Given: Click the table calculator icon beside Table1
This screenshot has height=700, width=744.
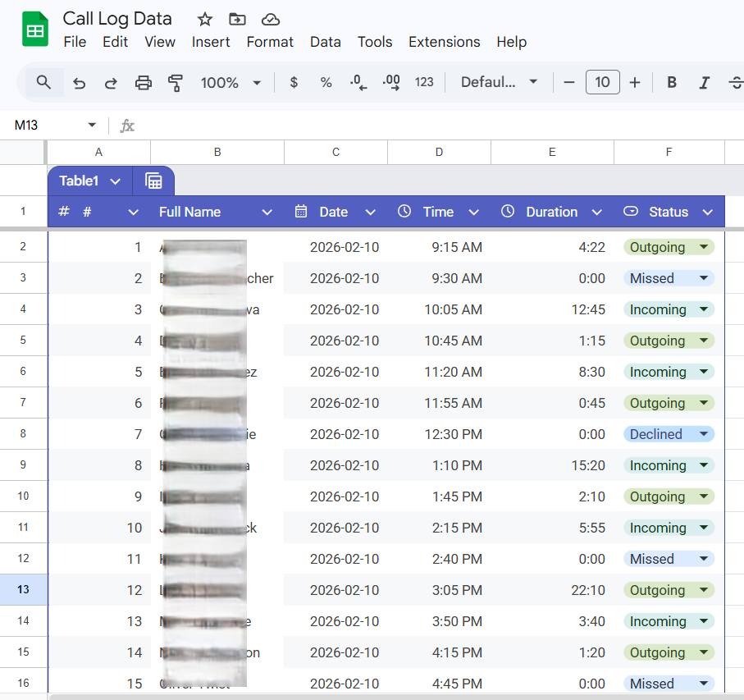Looking at the screenshot, I should pos(153,181).
